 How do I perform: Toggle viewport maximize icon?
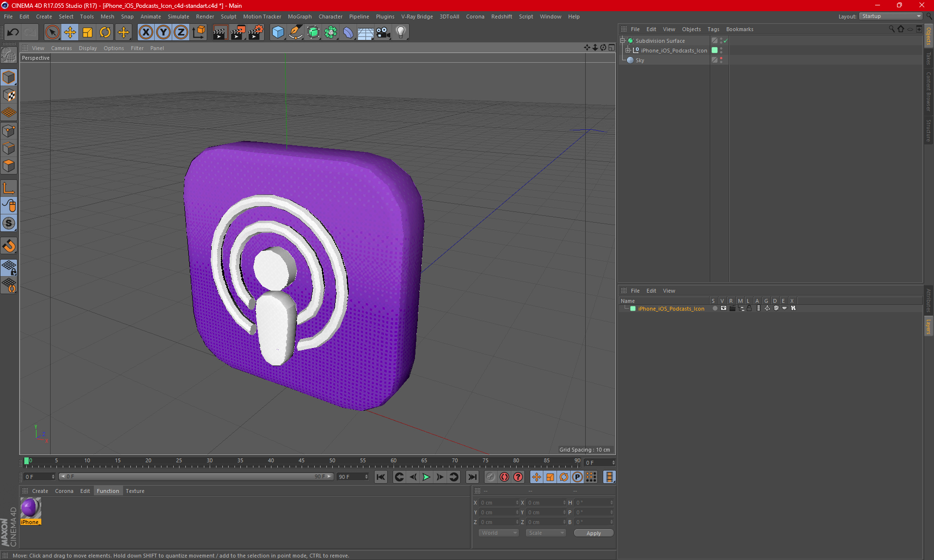coord(611,48)
